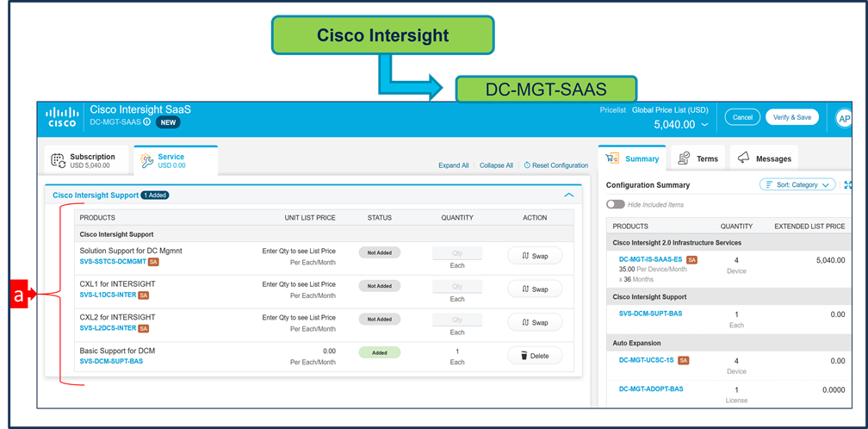Open DC-MGT-UCSC-1S link in summary
The height and width of the screenshot is (429, 868).
click(647, 360)
